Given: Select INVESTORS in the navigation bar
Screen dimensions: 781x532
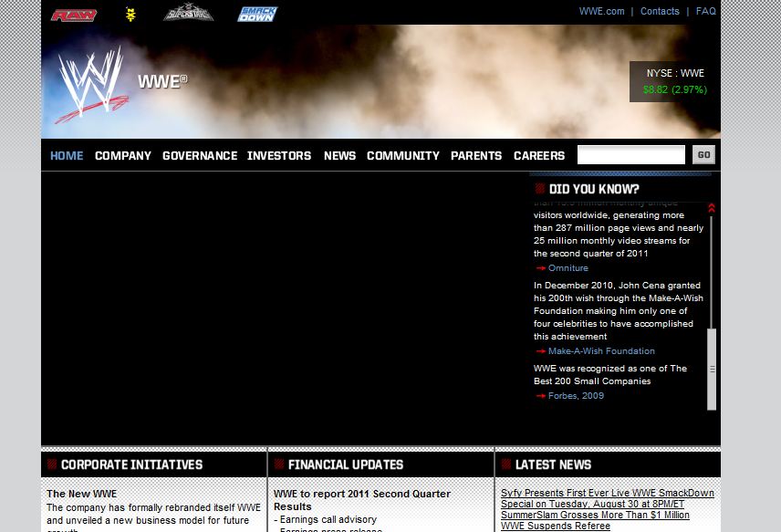Looking at the screenshot, I should point(279,156).
